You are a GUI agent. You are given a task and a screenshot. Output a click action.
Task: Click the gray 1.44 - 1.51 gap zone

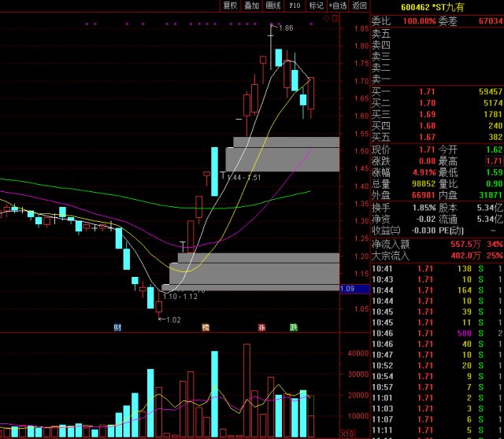[282, 159]
